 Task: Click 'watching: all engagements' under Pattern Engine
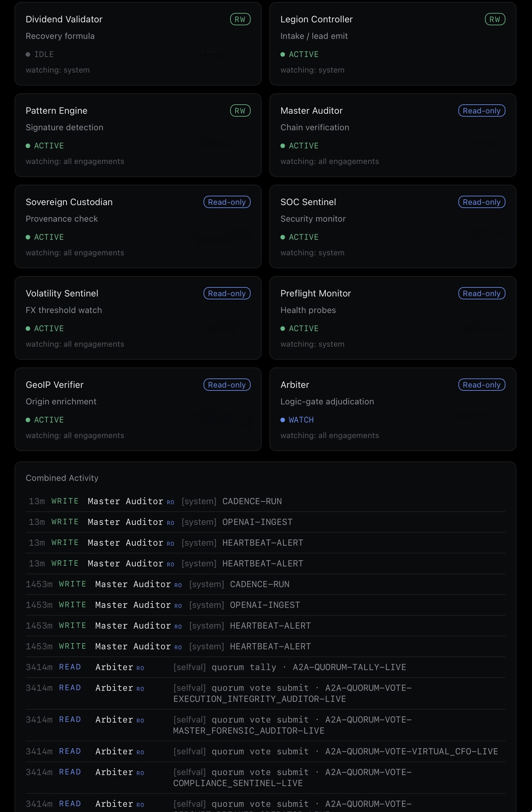click(75, 161)
